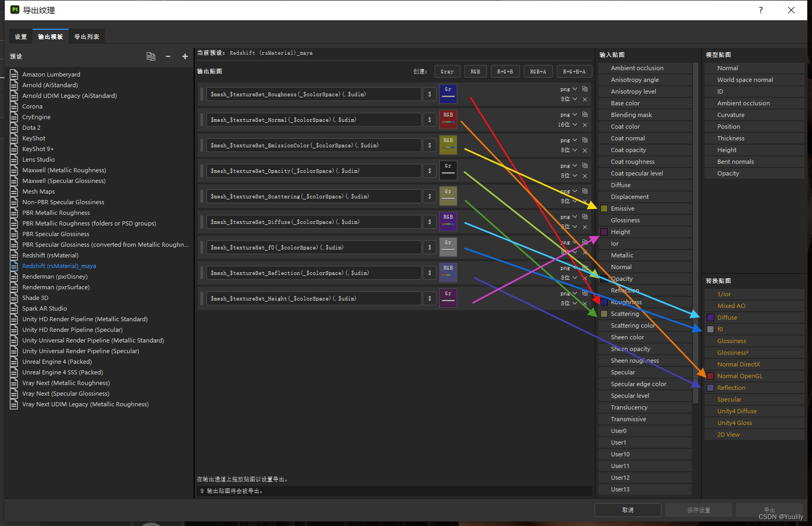812x526 pixels.
Task: Delete the EmissionColor output map row
Action: tap(585, 150)
